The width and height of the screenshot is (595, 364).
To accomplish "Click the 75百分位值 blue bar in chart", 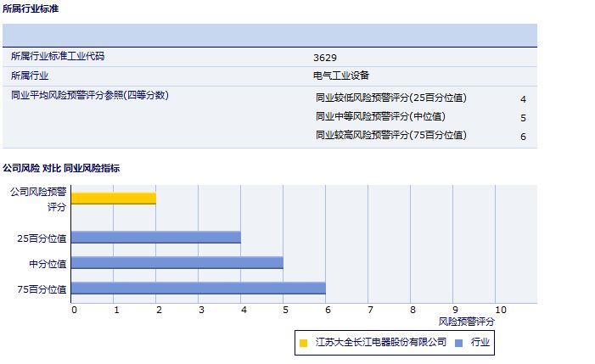I will pyautogui.click(x=199, y=288).
